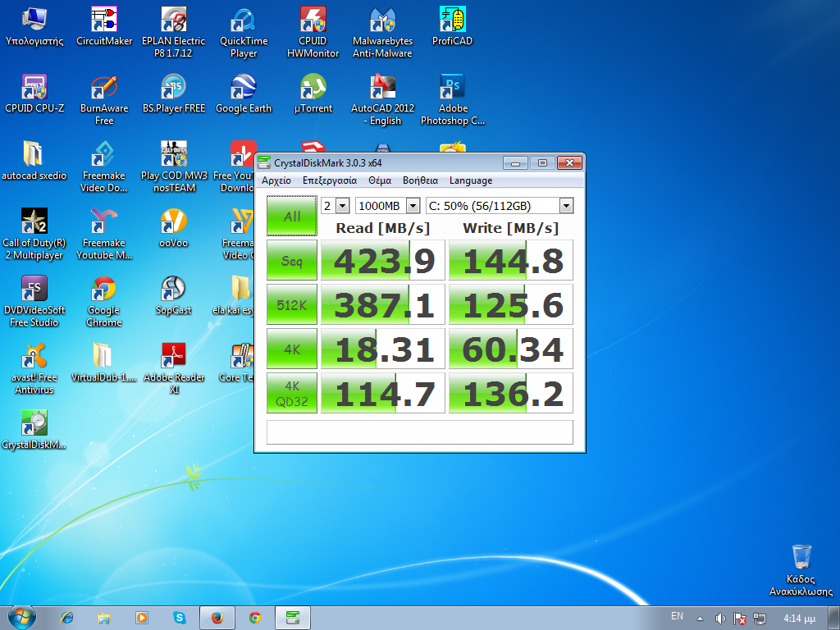
Task: Open the Βοήθεια menu
Action: click(x=421, y=180)
